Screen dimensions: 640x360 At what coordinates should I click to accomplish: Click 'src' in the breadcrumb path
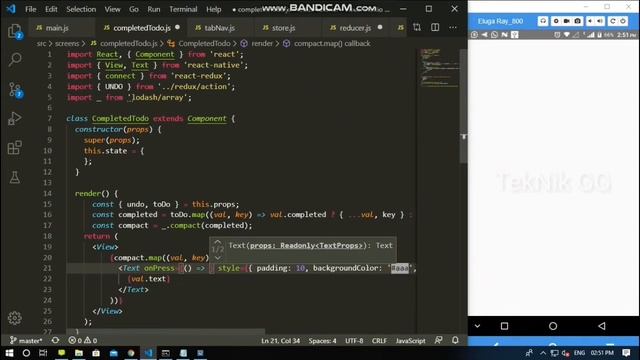41,43
